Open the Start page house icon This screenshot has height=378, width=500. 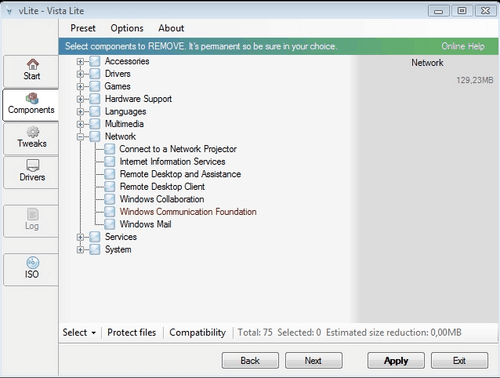tap(32, 64)
